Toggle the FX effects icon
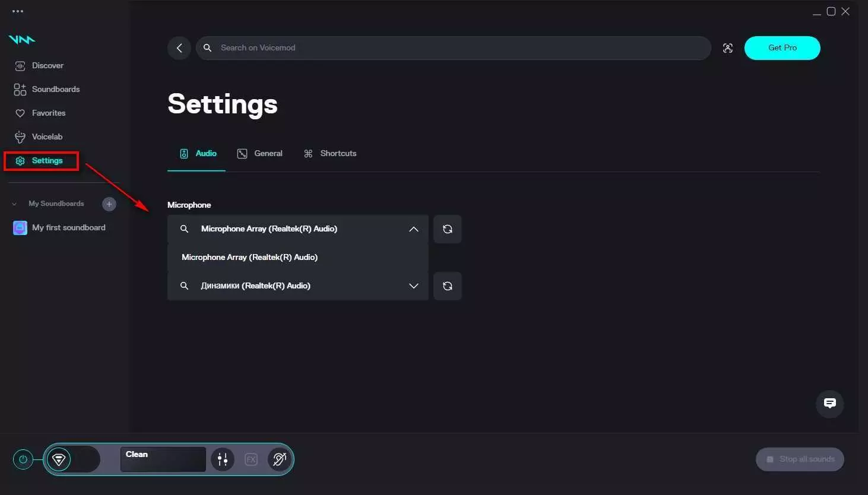Viewport: 868px width, 495px height. click(x=251, y=459)
